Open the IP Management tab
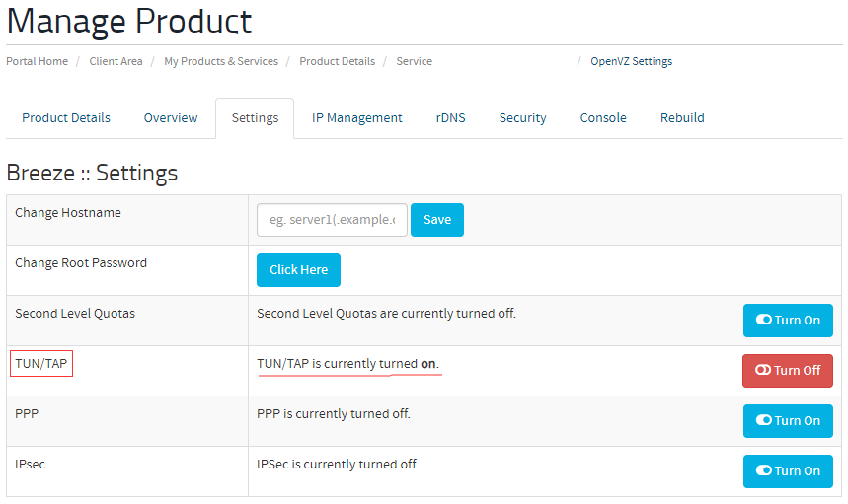The height and width of the screenshot is (504, 848). pyautogui.click(x=357, y=117)
